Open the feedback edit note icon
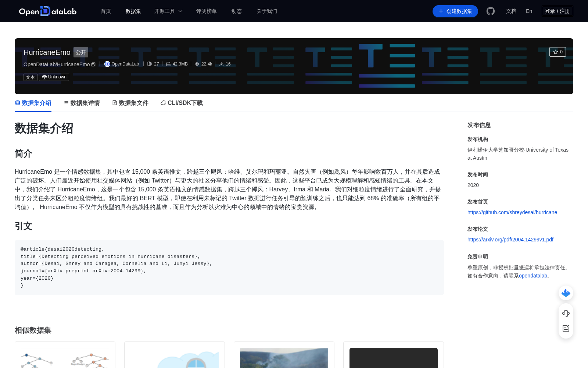 (566, 328)
